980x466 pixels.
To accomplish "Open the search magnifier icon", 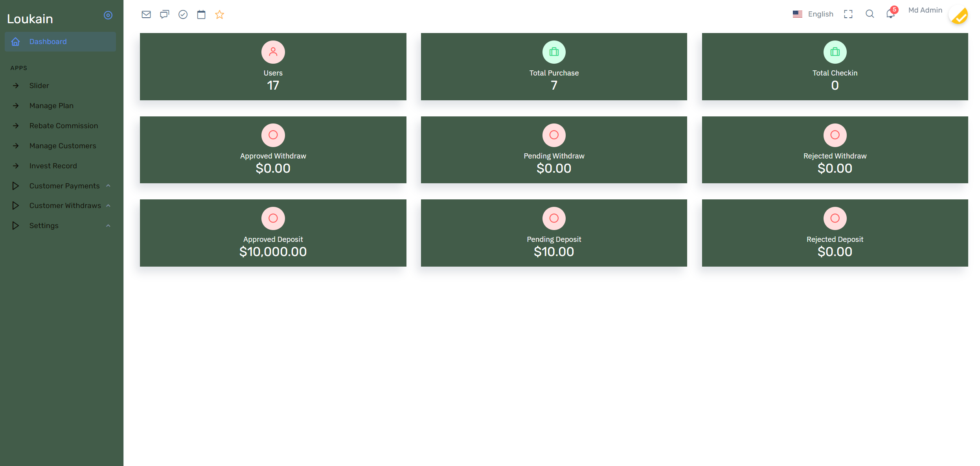I will (x=870, y=14).
